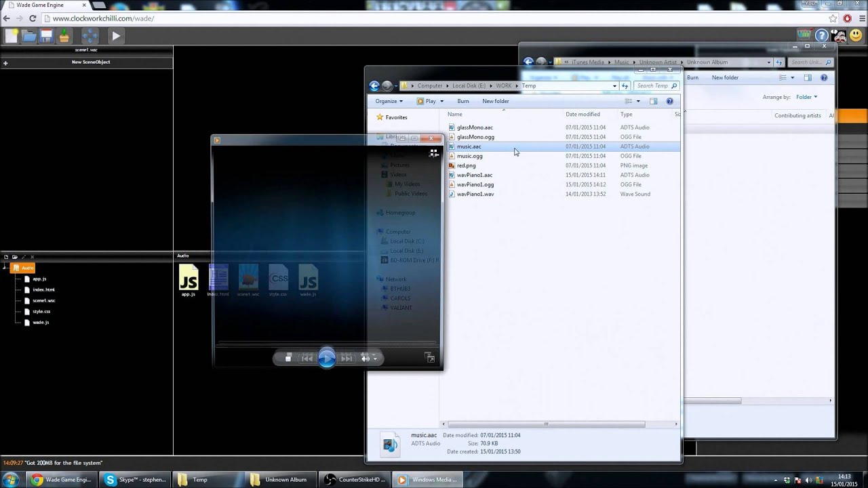
Task: Toggle full screen in Windows Media Player
Action: pos(430,358)
